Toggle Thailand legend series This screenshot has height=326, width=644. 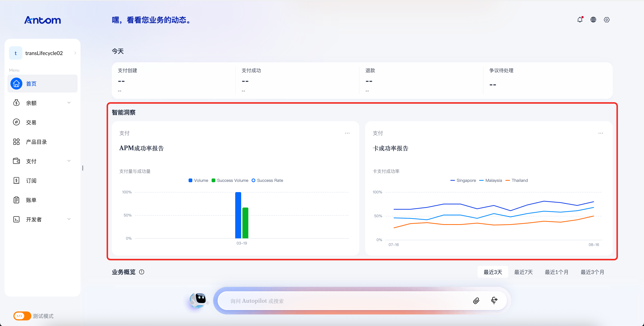click(517, 180)
